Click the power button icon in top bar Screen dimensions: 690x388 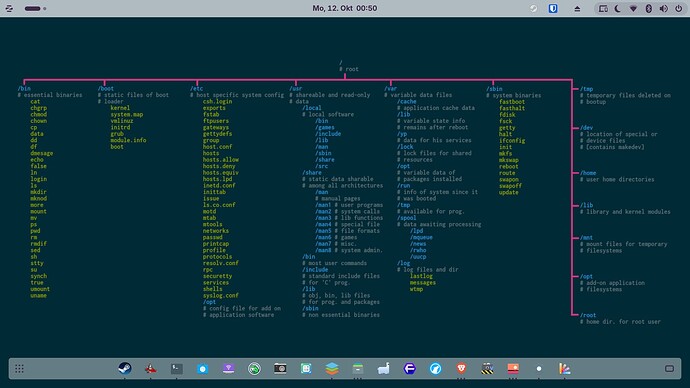pos(679,8)
